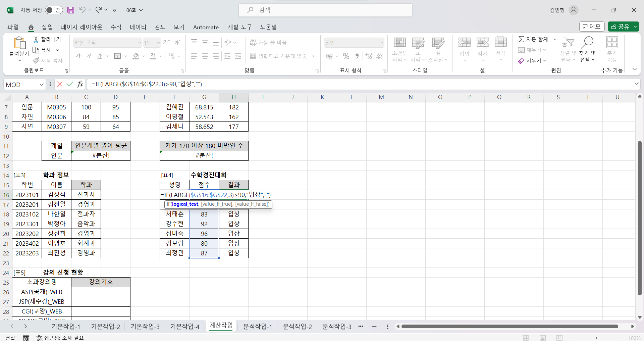
Task: Open Insert Function fx dialog
Action: click(x=80, y=84)
